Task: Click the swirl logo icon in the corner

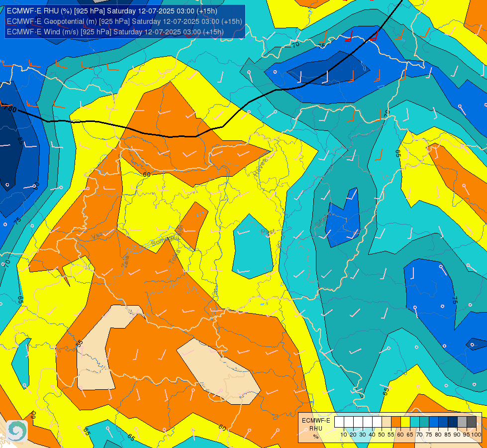Action: [16, 431]
